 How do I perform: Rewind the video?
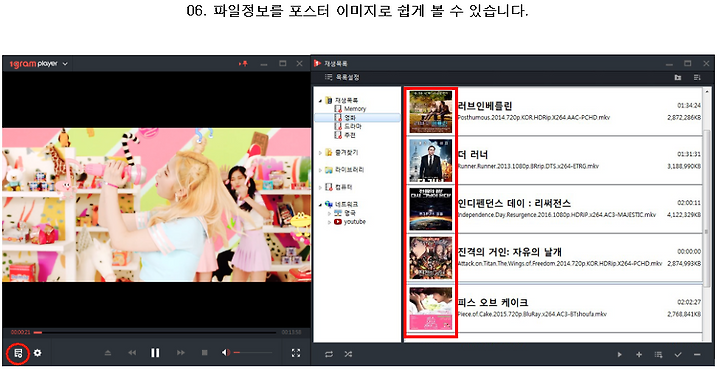point(132,353)
